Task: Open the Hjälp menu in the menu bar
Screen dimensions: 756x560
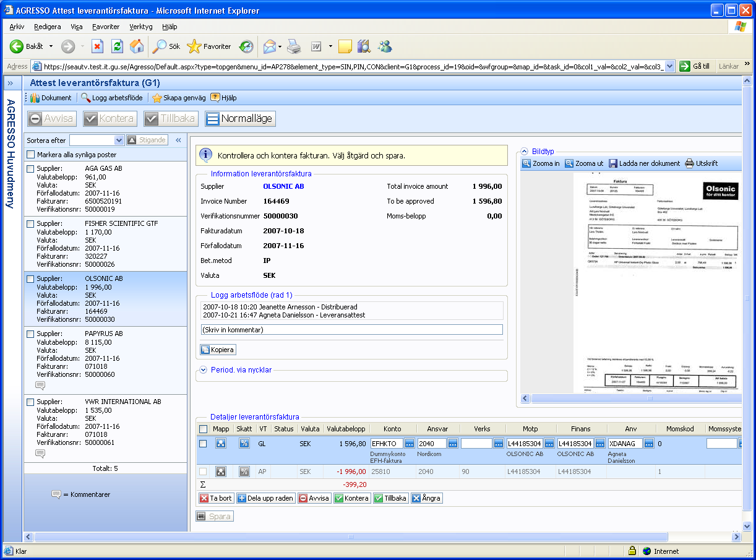Action: point(170,27)
